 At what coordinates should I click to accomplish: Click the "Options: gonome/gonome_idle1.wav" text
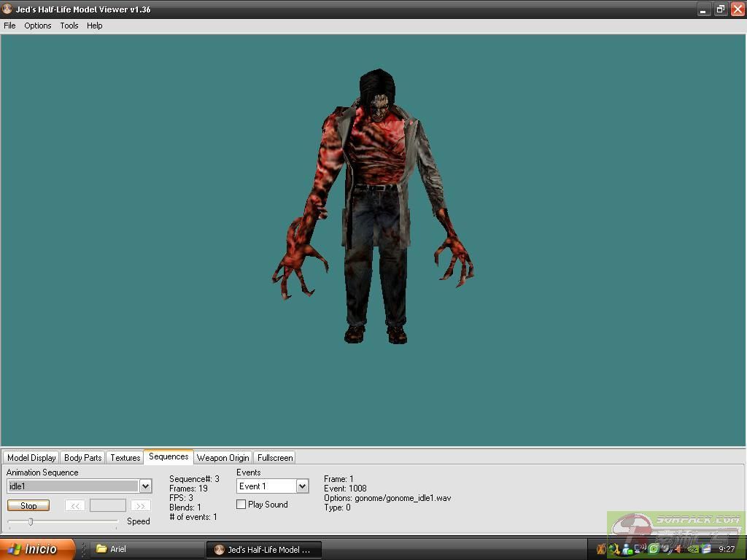coord(387,498)
